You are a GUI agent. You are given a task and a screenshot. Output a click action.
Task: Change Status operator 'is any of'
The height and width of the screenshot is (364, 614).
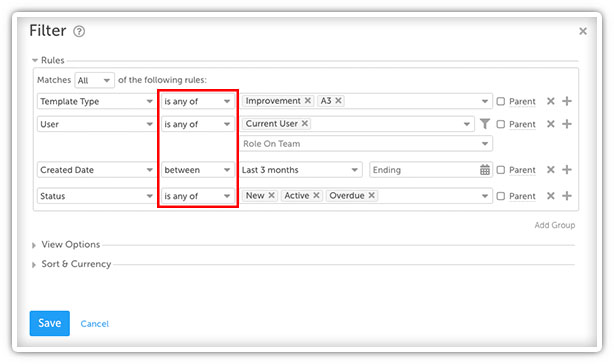(198, 196)
